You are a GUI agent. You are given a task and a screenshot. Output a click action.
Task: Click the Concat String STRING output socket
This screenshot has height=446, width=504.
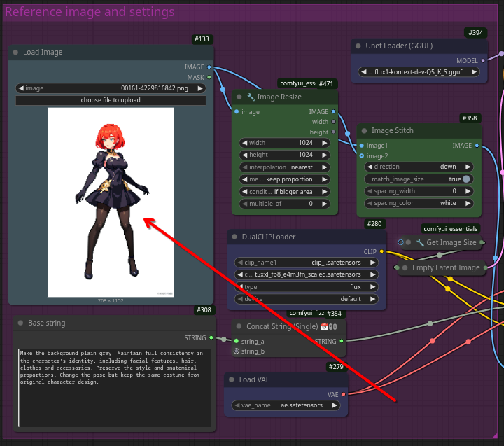coord(342,341)
